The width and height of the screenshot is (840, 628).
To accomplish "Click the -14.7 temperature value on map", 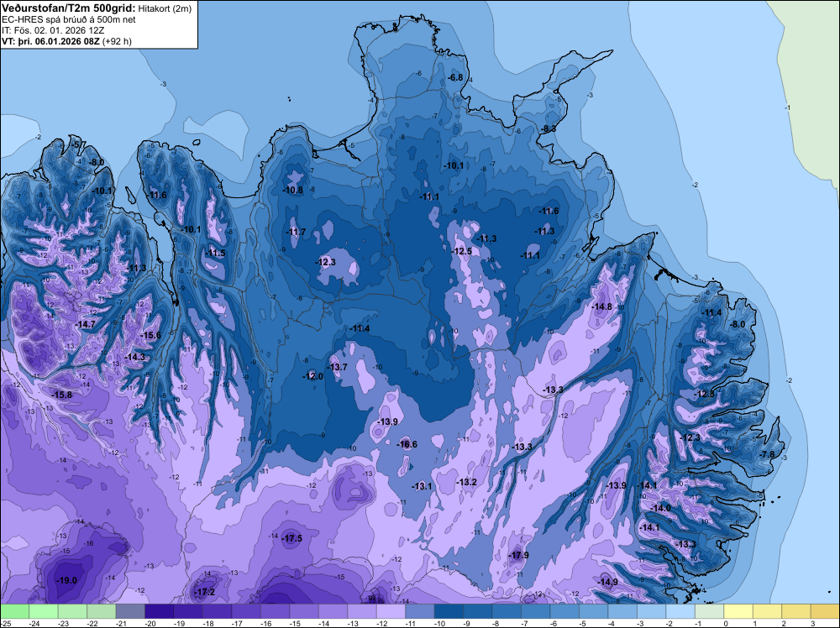I will pos(85,324).
